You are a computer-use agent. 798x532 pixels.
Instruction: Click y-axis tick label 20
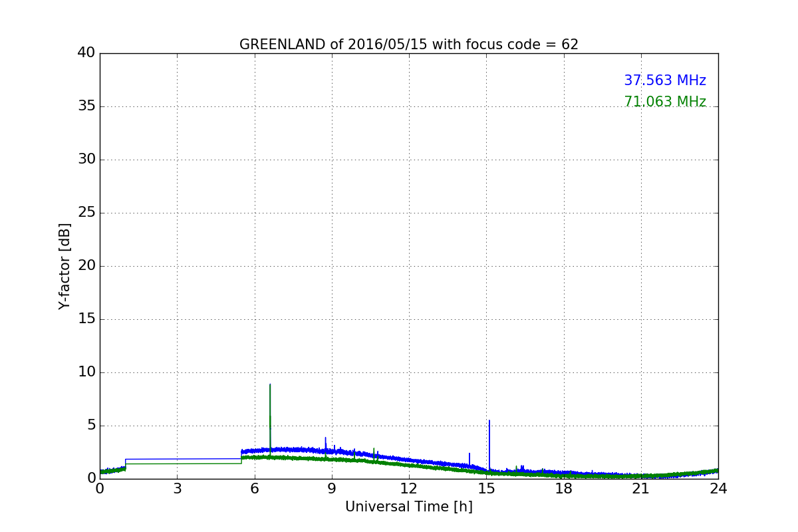(86, 266)
